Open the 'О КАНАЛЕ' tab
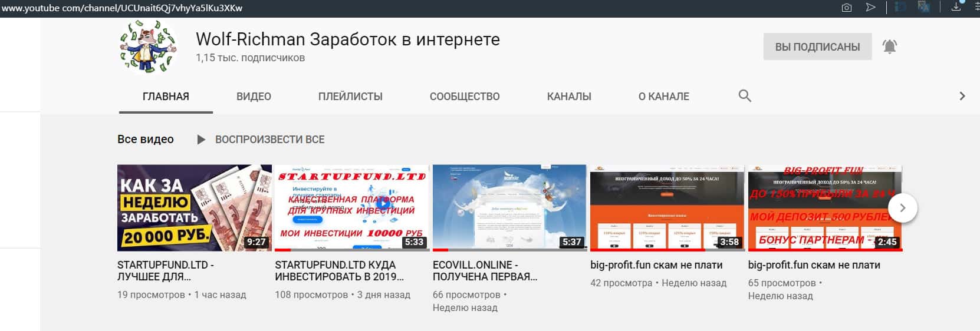Image resolution: width=980 pixels, height=331 pixels. point(664,97)
